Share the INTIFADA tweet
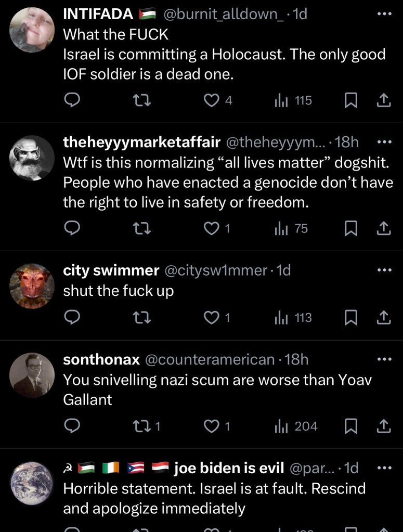The width and height of the screenshot is (403, 532). tap(383, 100)
